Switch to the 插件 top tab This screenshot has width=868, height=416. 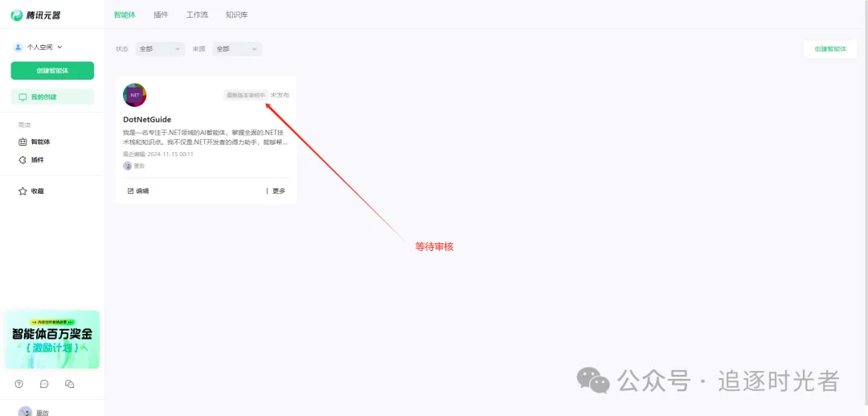click(x=161, y=15)
